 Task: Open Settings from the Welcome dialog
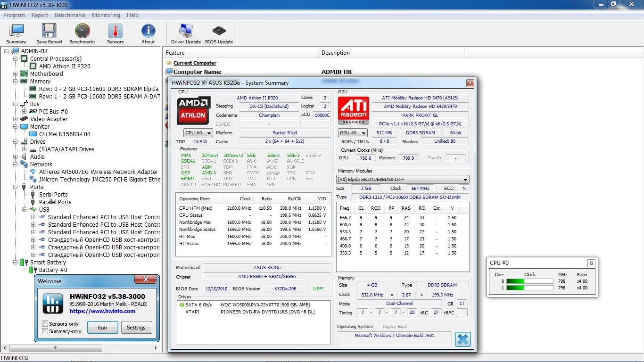click(x=136, y=328)
